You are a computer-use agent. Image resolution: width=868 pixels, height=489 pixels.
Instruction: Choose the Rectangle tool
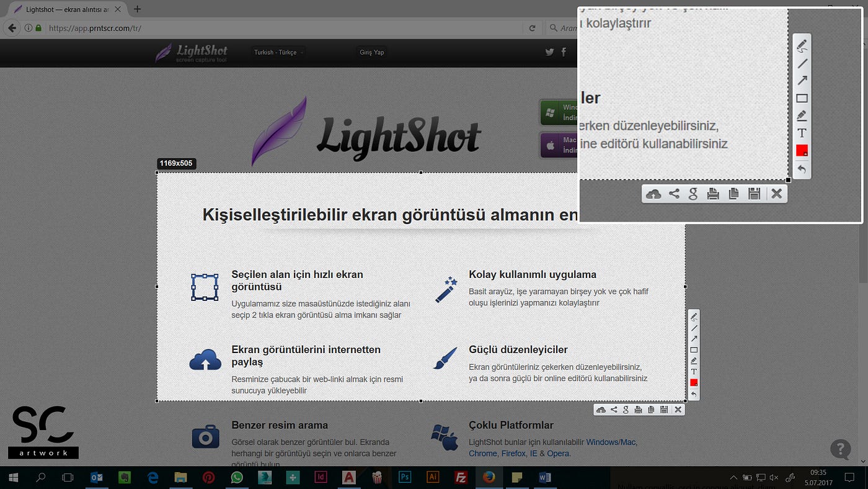802,98
